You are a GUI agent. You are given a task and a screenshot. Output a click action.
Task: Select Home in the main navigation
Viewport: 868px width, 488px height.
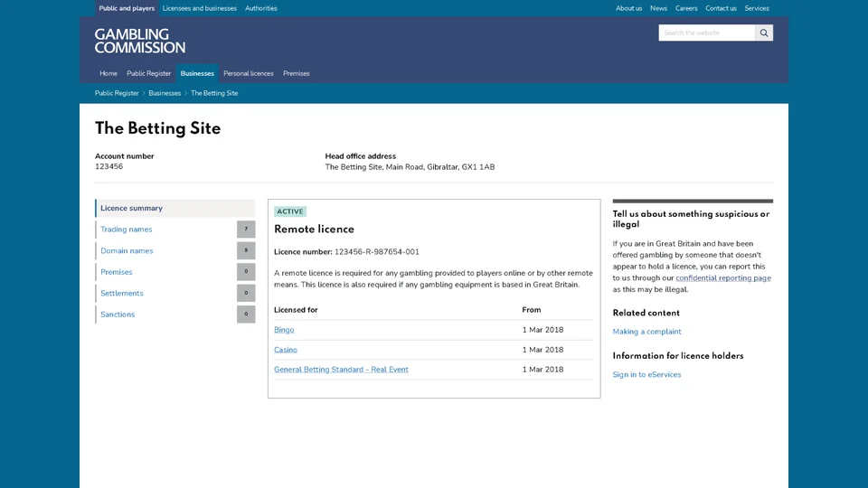point(108,73)
